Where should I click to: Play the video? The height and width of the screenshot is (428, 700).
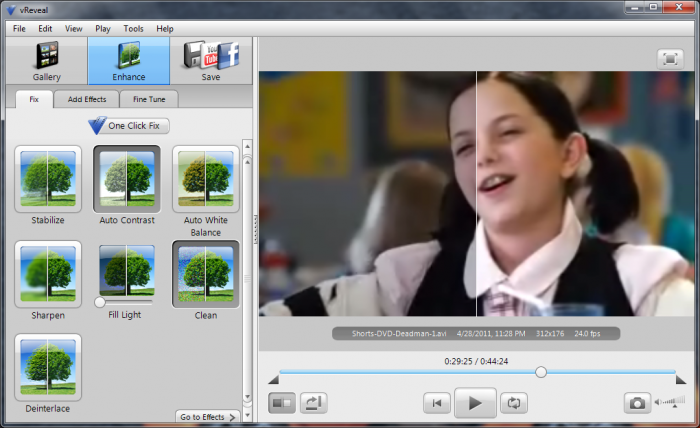(x=475, y=403)
